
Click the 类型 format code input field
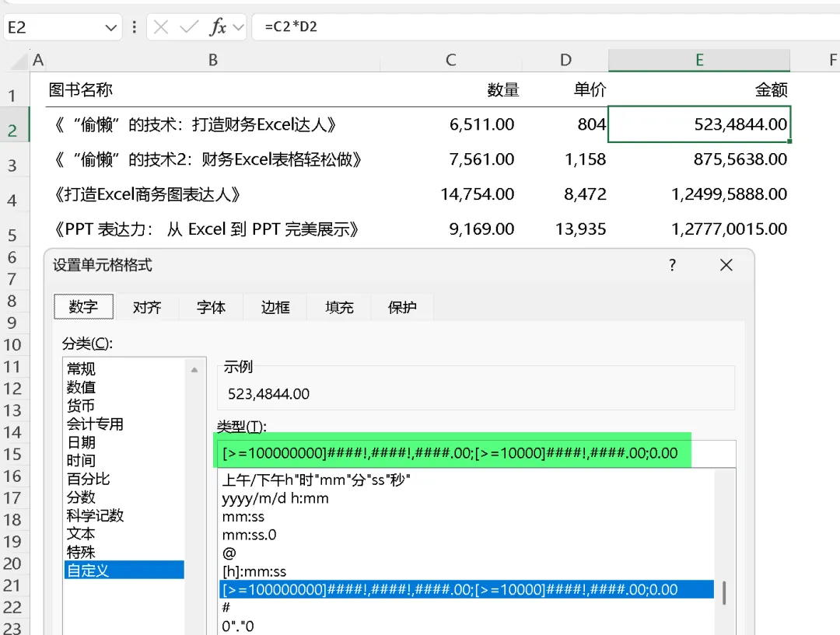coord(476,453)
